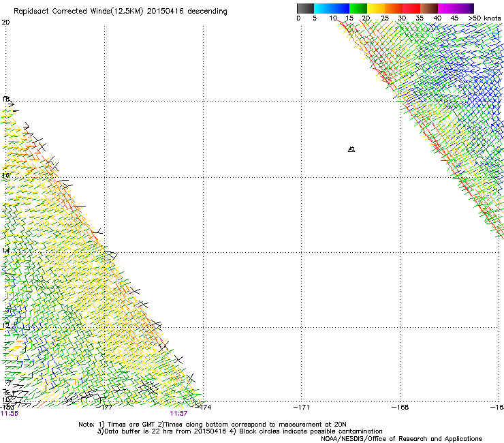Click the purple '11:57' time label

point(178,414)
